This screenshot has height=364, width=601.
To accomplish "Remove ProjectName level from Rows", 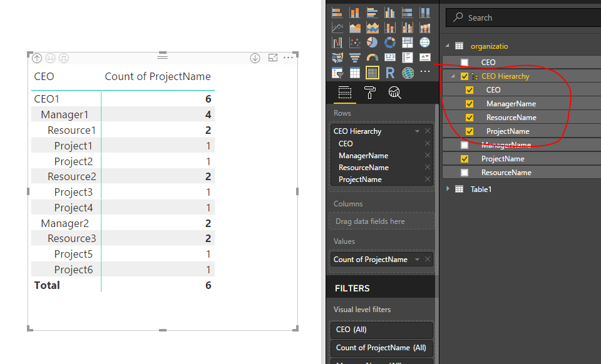I will pyautogui.click(x=428, y=179).
